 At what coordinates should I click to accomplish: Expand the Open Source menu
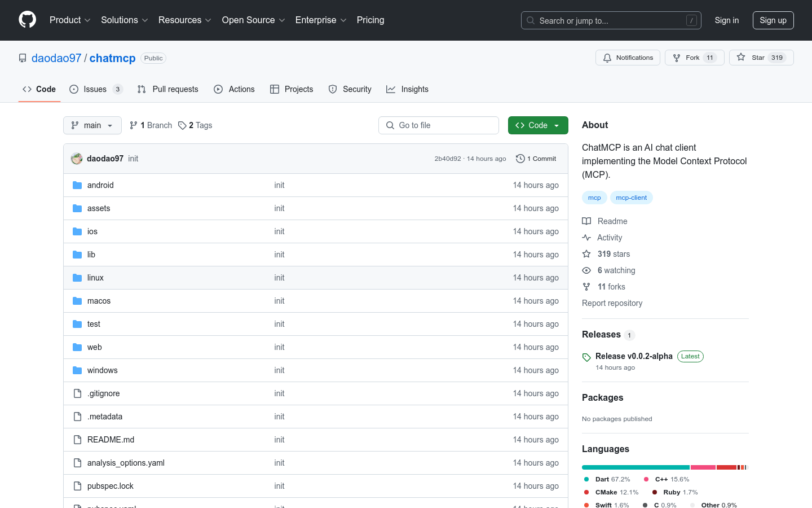pos(254,20)
